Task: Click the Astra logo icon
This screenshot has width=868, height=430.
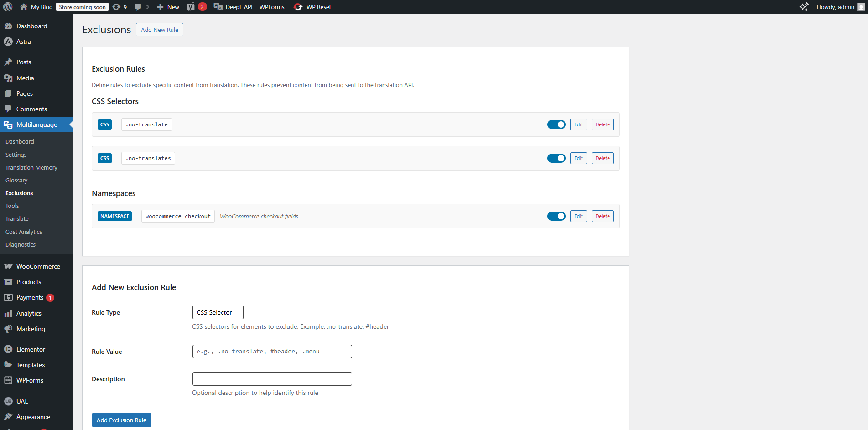Action: coord(8,41)
